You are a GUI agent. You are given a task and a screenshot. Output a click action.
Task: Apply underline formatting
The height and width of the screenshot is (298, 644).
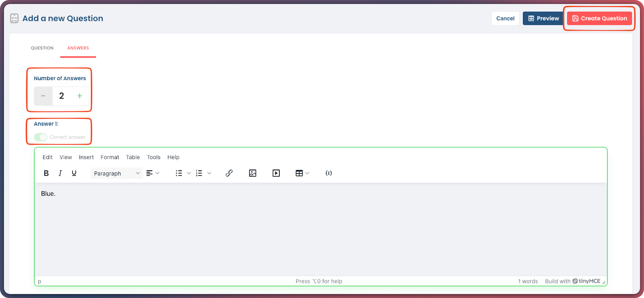click(74, 173)
